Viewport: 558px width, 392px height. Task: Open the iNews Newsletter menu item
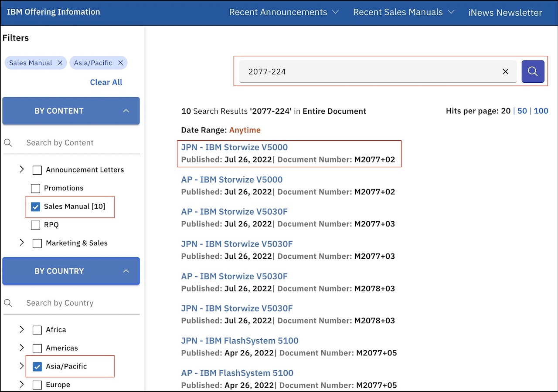point(505,12)
